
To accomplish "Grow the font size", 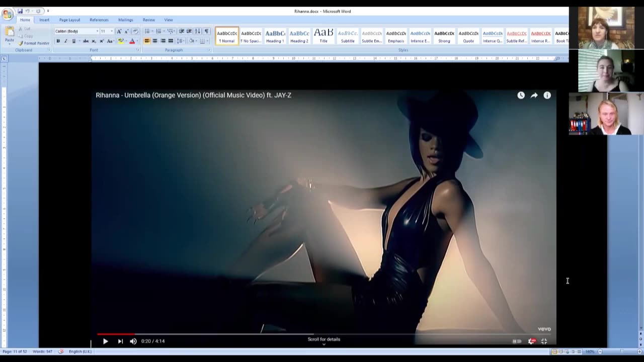I will coord(119,31).
